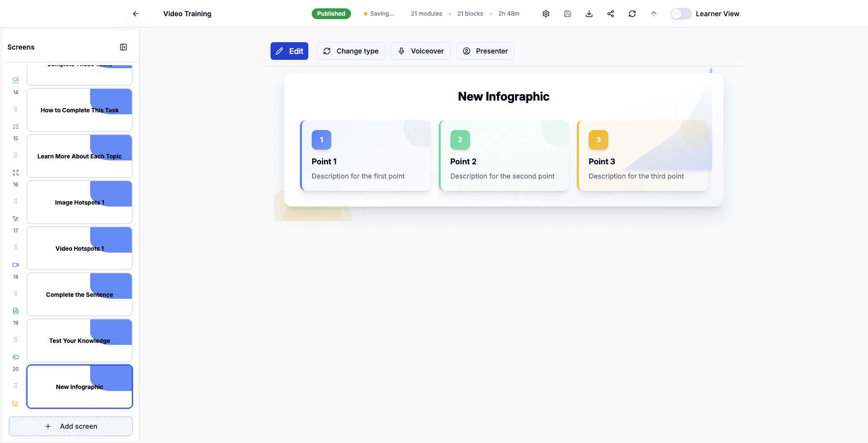The width and height of the screenshot is (868, 443).
Task: Click the bar chart icon next to New Infographic
Action: coord(15,403)
